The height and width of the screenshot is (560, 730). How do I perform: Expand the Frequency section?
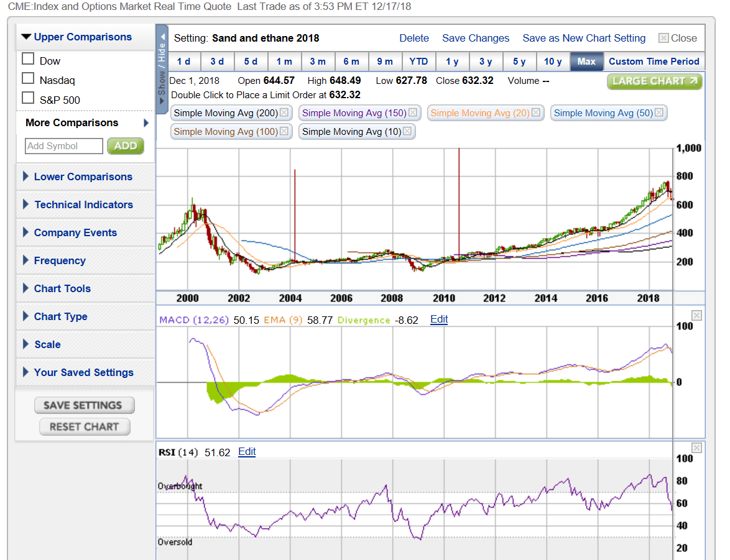pos(54,260)
